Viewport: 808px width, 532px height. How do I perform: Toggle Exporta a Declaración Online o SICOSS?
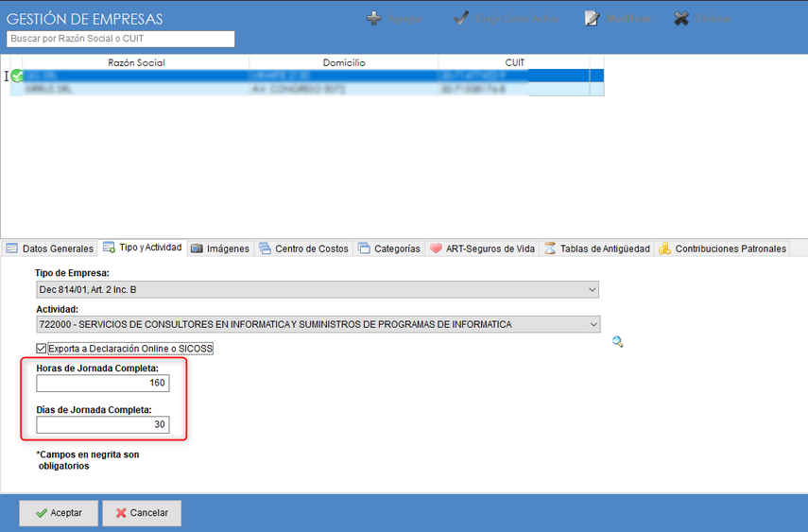point(42,349)
